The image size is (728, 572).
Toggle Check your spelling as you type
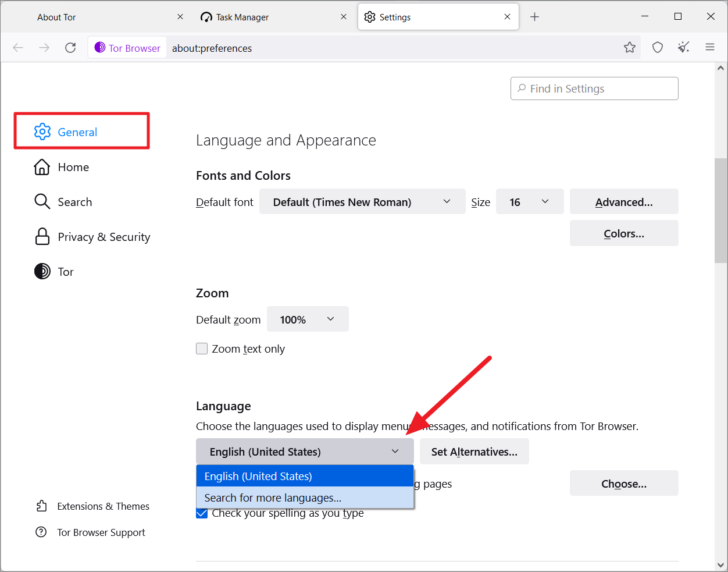202,513
